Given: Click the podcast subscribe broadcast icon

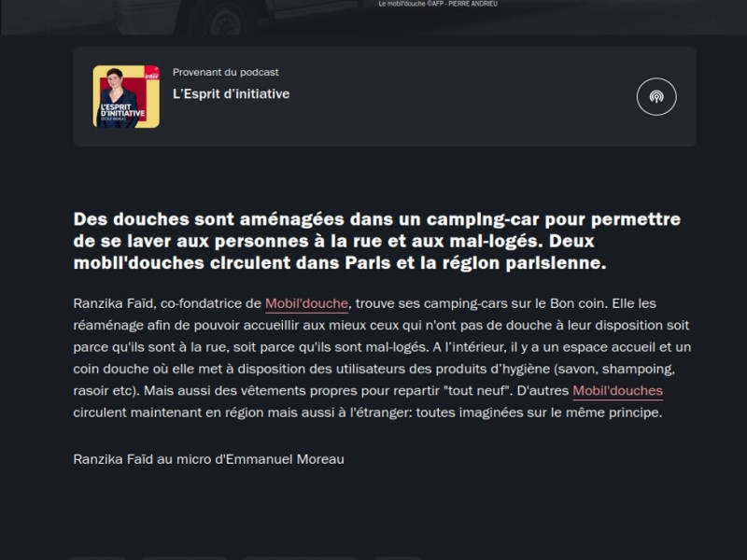Looking at the screenshot, I should [656, 97].
